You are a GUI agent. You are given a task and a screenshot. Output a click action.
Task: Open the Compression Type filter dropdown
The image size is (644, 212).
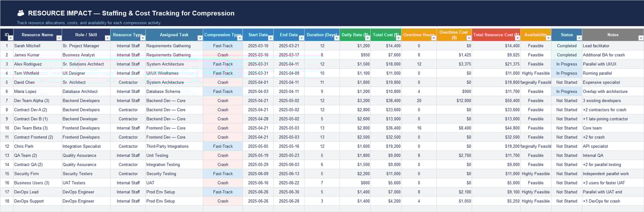[240, 38]
